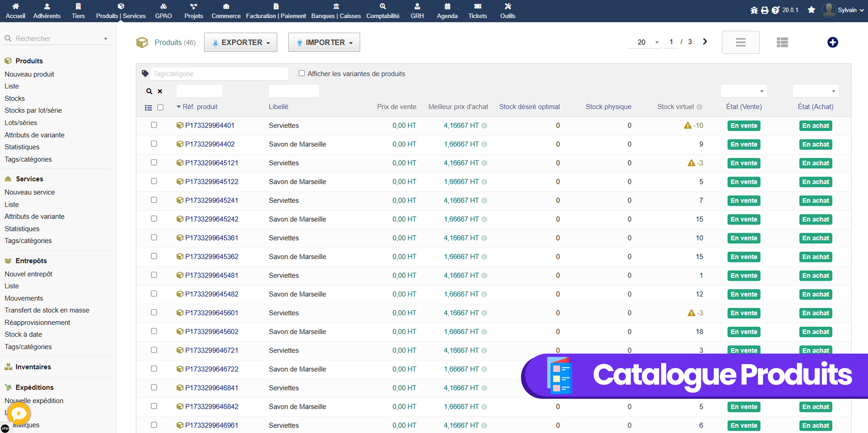Check the P1733299646722 row checkbox

154,369
